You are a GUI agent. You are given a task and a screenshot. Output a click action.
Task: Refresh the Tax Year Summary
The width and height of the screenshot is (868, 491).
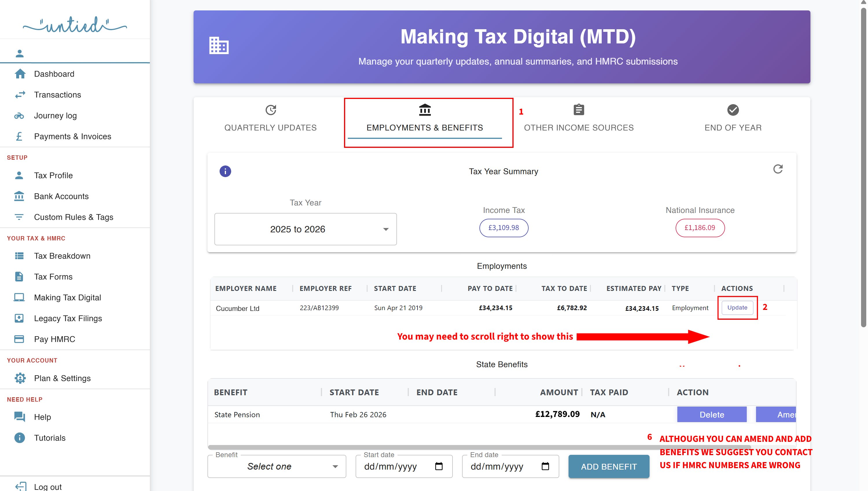[778, 169]
